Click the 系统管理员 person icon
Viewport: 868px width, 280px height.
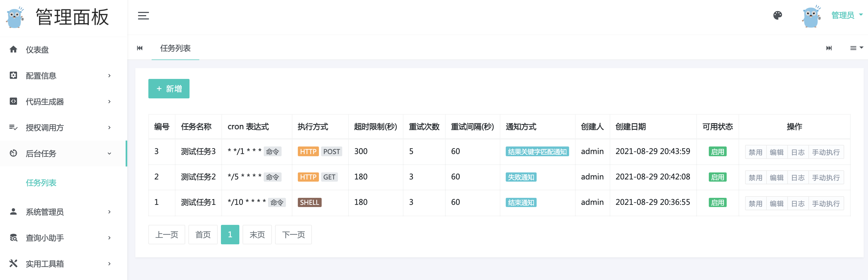[14, 211]
